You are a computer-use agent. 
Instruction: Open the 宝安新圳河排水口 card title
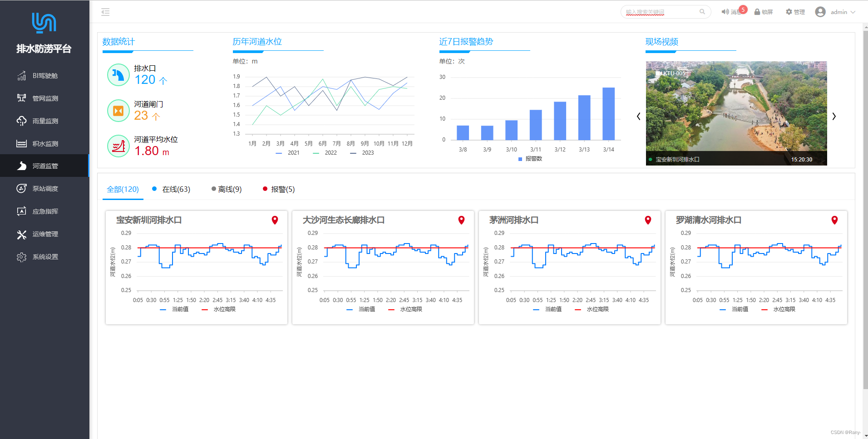click(x=149, y=220)
